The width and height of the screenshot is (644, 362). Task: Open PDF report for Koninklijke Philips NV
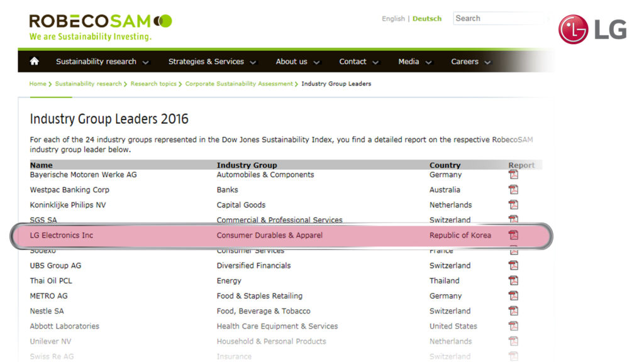coord(513,205)
